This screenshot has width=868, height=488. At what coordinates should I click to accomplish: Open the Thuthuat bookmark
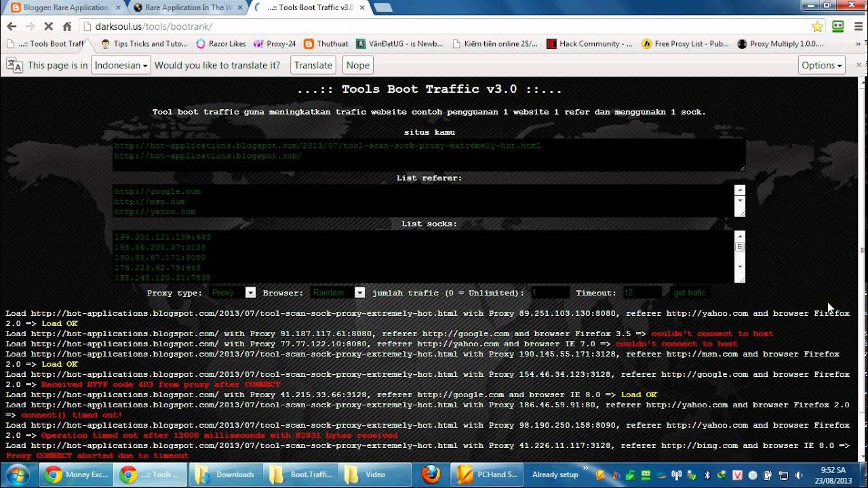[326, 43]
